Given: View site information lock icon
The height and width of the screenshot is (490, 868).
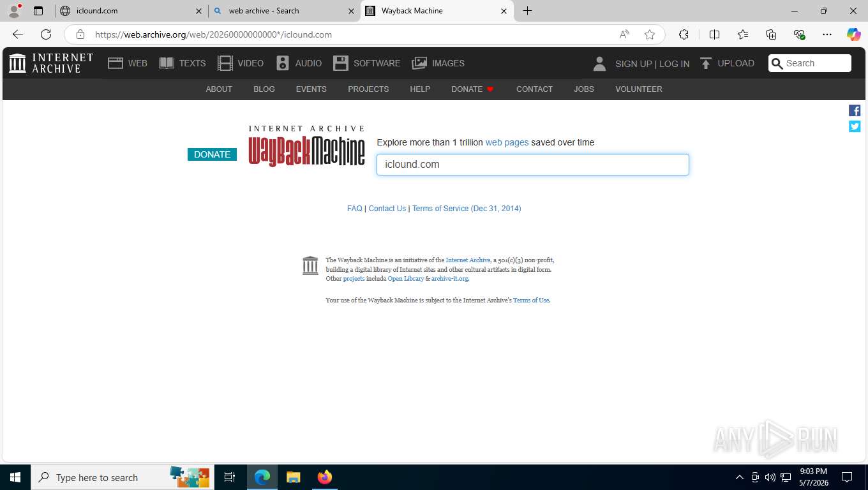Looking at the screenshot, I should point(80,34).
